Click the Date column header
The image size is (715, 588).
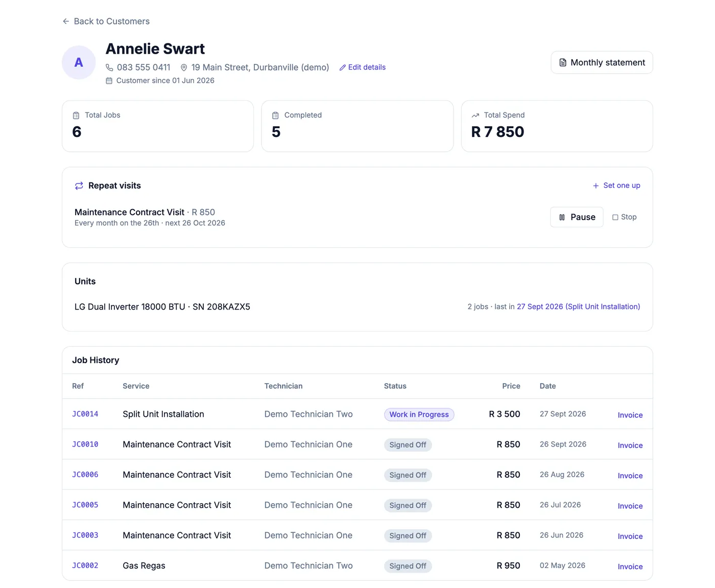click(548, 386)
